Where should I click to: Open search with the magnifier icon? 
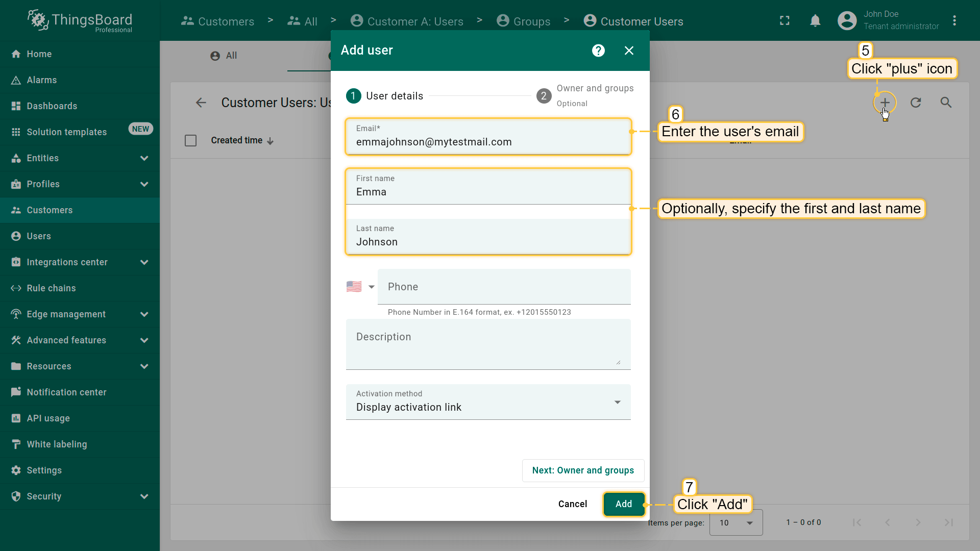pyautogui.click(x=946, y=103)
